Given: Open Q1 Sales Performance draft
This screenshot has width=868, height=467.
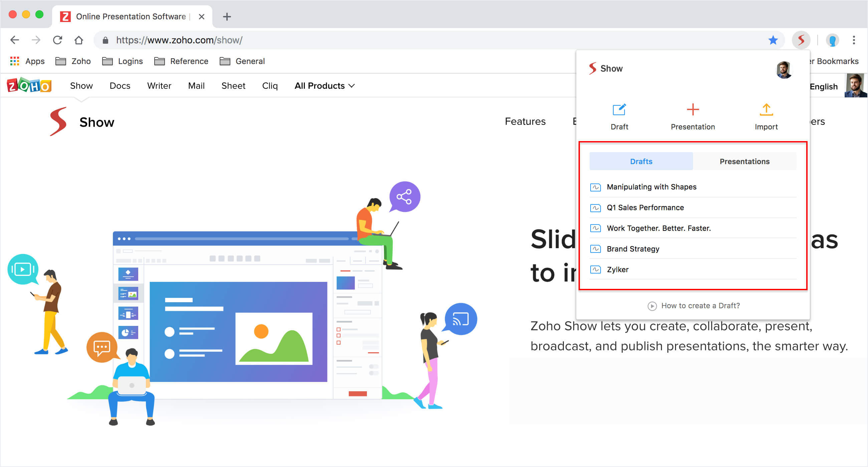Looking at the screenshot, I should coord(645,208).
